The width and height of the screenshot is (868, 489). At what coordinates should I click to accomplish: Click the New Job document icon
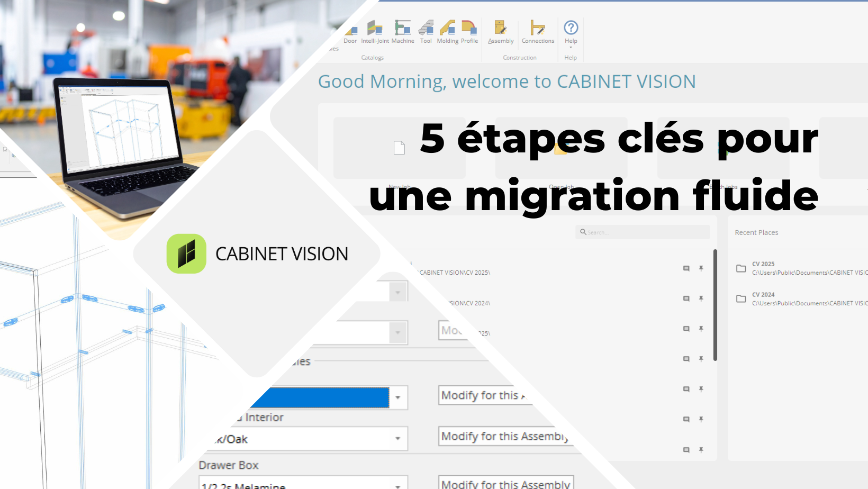tap(400, 148)
